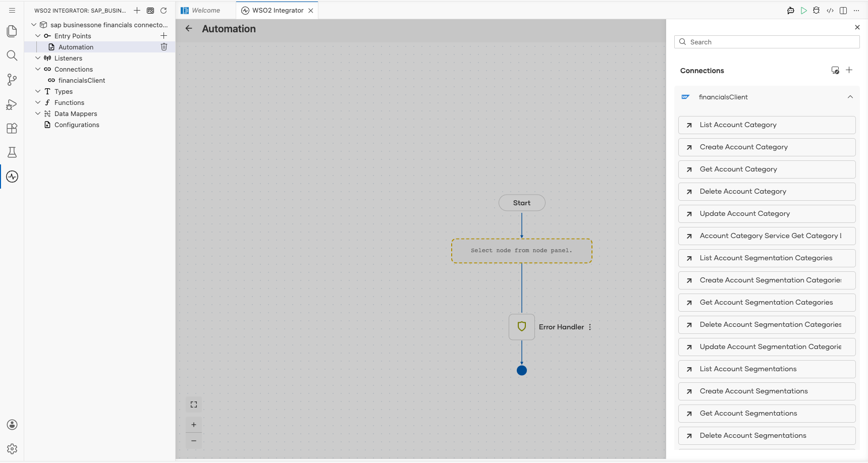
Task: Open Error Handler options menu
Action: click(x=590, y=327)
